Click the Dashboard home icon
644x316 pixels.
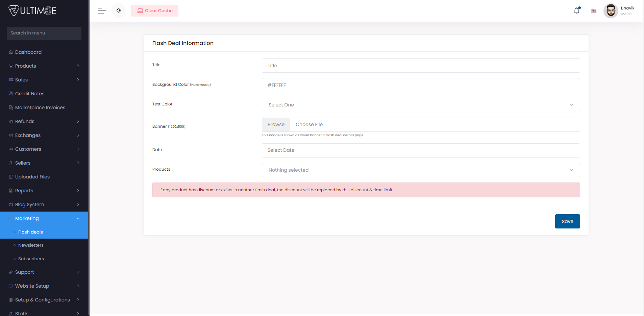point(11,52)
